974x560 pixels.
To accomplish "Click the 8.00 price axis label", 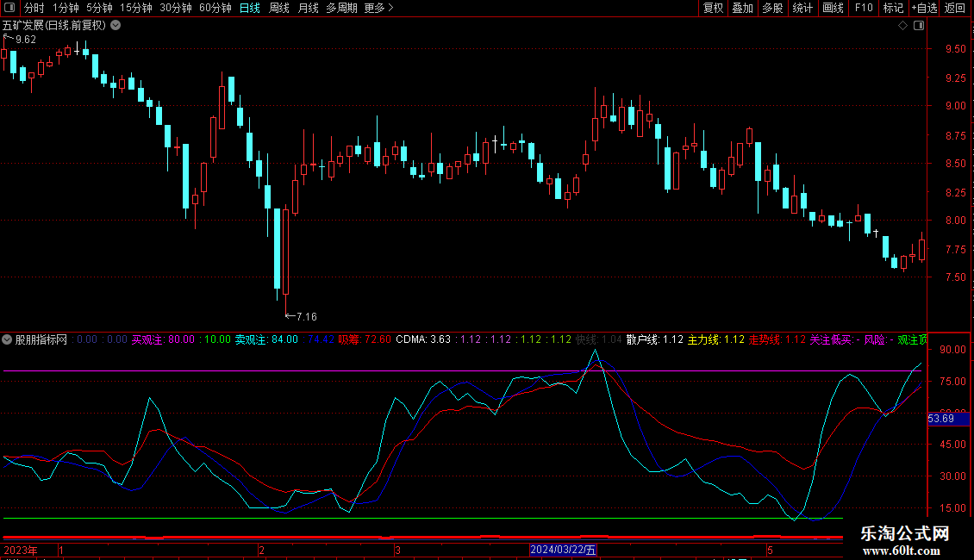I will (x=955, y=221).
